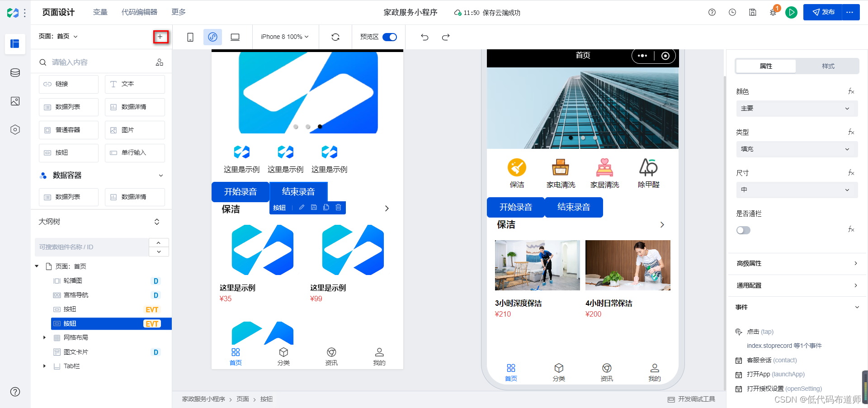
Task: Pick the 普通容器 component
Action: click(x=69, y=130)
